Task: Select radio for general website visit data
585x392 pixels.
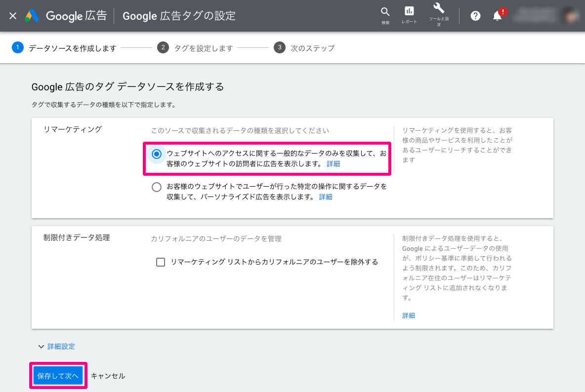Action: 157,154
